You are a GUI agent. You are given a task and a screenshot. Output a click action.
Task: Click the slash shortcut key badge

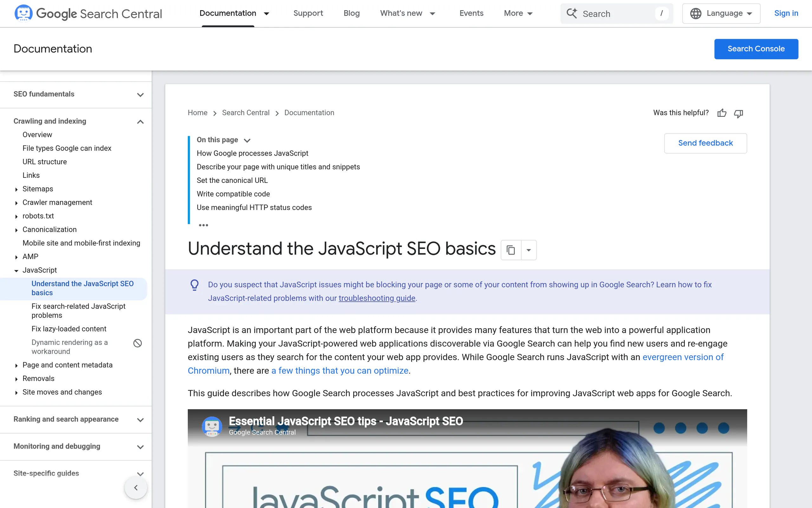pyautogui.click(x=661, y=13)
